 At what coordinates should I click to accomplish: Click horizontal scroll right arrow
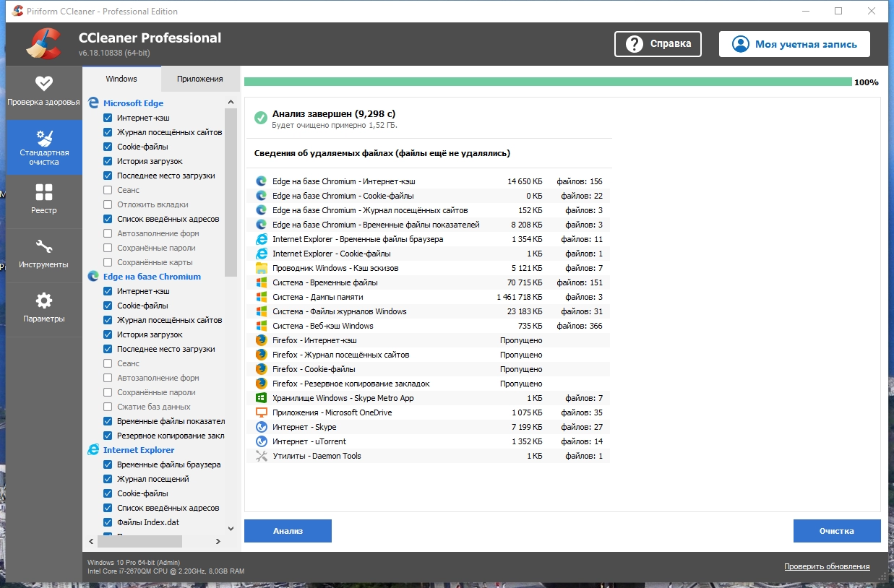218,541
